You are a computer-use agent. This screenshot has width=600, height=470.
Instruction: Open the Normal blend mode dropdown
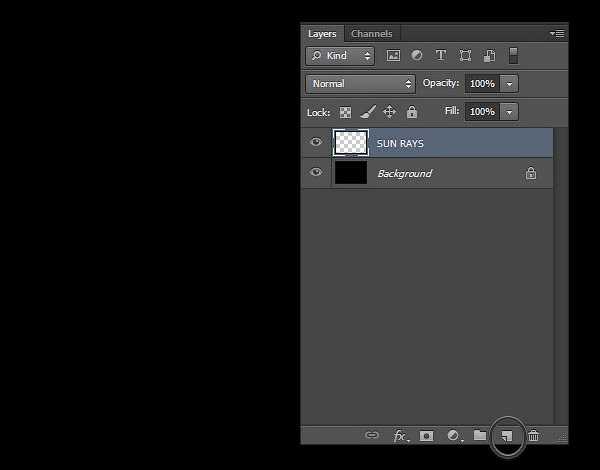point(360,84)
